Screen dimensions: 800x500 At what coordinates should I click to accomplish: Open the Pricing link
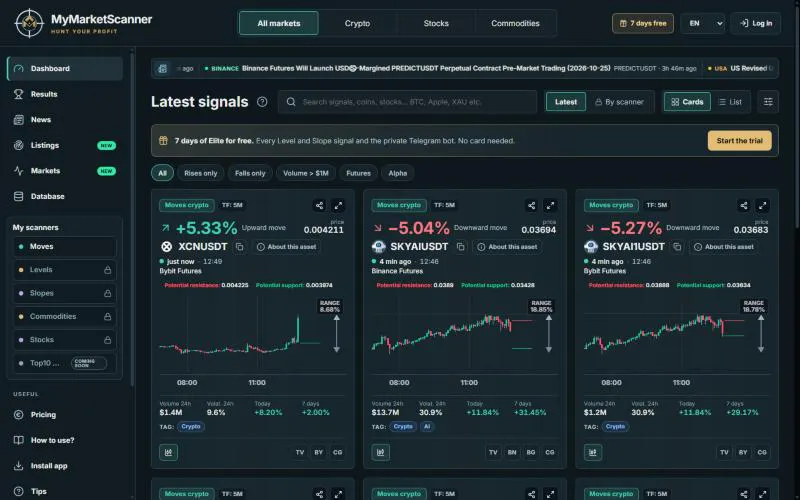(65, 415)
